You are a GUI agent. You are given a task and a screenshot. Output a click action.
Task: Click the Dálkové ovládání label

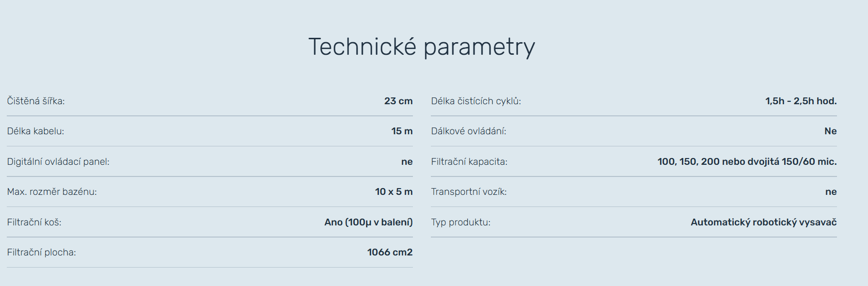(469, 131)
